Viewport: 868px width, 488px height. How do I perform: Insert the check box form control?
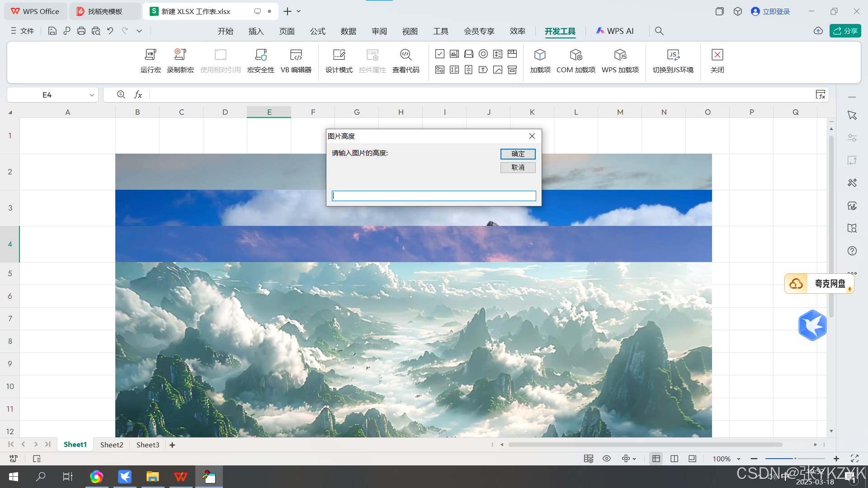[440, 54]
